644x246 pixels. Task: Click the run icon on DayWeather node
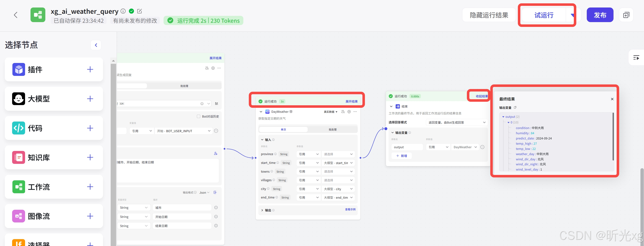pos(349,112)
